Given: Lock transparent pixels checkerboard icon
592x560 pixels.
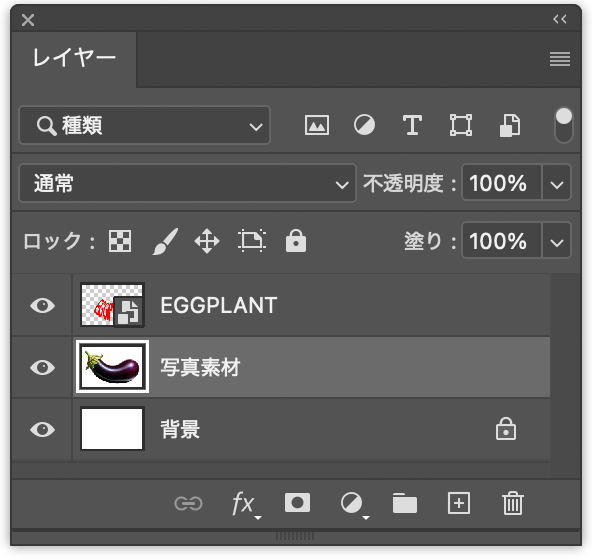Looking at the screenshot, I should 120,241.
